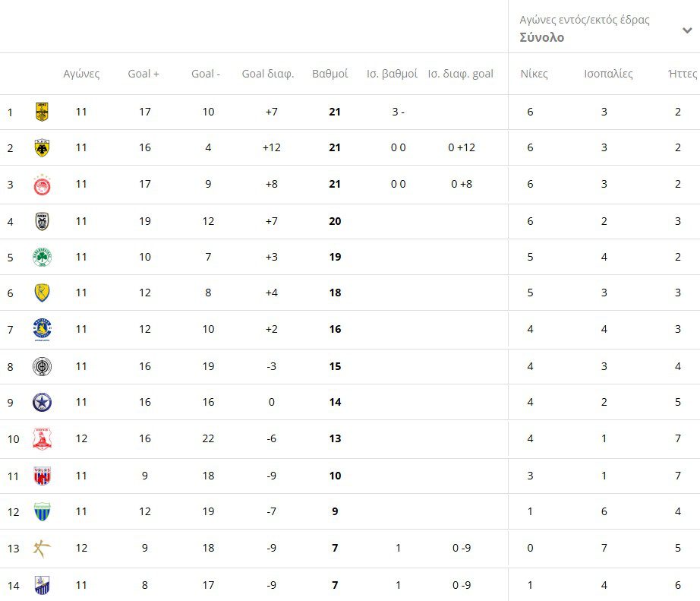This screenshot has width=700, height=601.
Task: Click the Νίκες column header
Action: click(534, 74)
